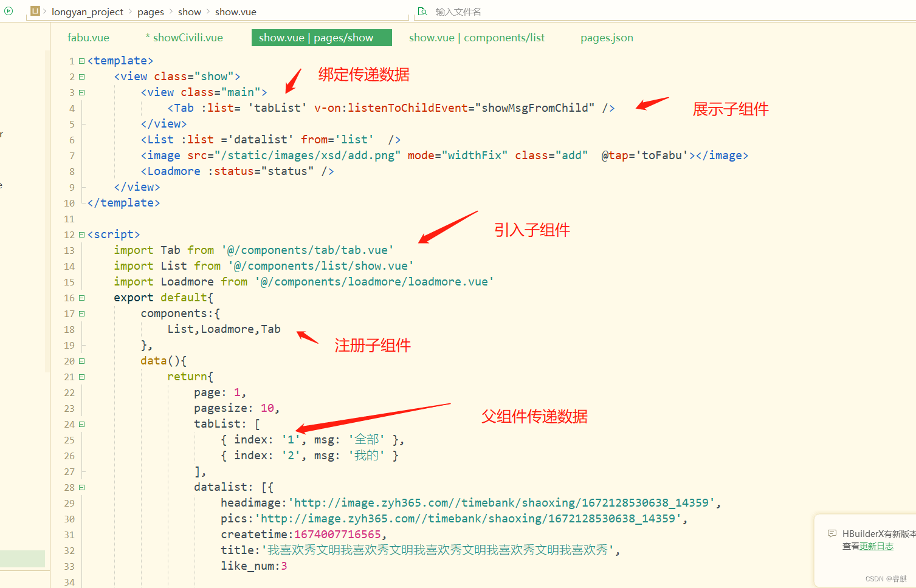Click the HBuilderX notification message icon
Screen dimensions: 916x588
coord(832,533)
